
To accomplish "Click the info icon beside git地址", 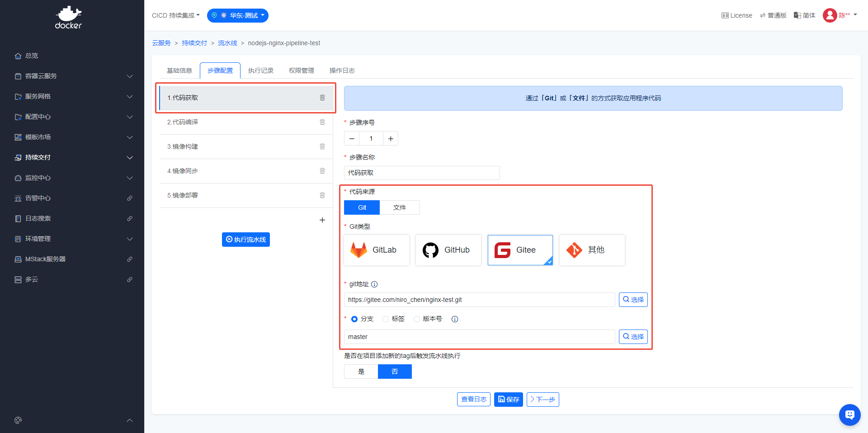I will (374, 284).
